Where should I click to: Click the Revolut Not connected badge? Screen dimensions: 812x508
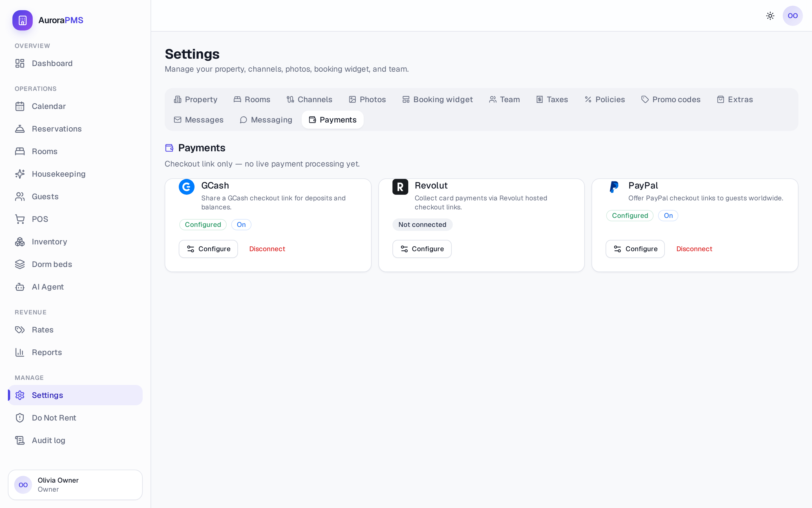click(x=422, y=225)
